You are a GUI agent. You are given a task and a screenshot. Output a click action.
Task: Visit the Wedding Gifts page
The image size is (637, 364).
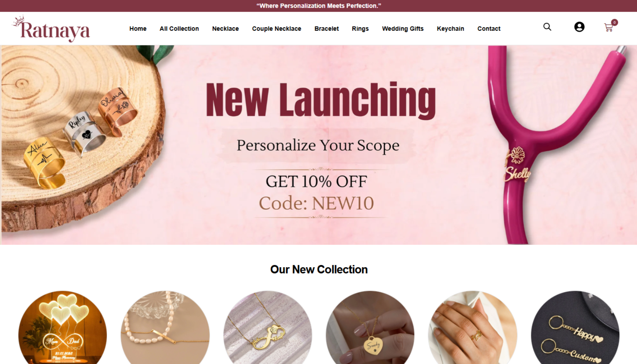403,29
